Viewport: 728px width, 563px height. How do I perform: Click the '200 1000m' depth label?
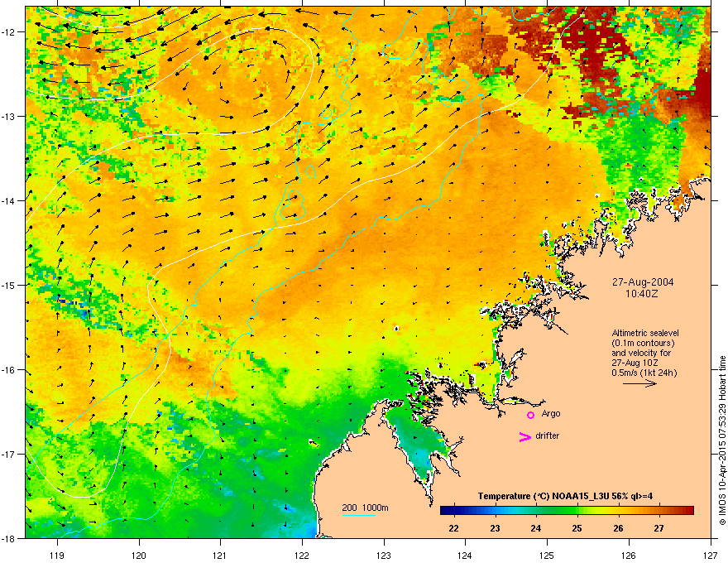[365, 508]
